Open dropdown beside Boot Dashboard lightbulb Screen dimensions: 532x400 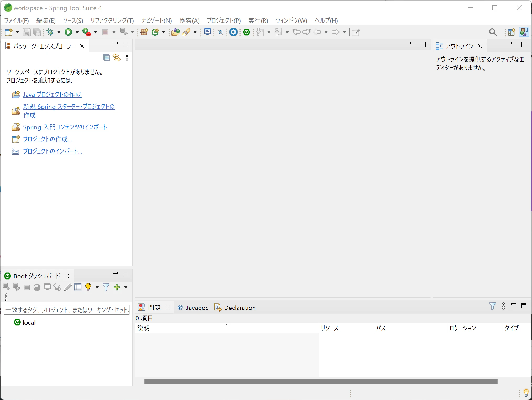point(97,287)
